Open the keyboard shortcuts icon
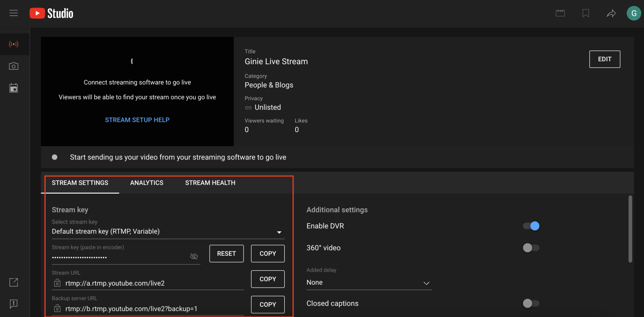The height and width of the screenshot is (317, 644). coord(560,13)
